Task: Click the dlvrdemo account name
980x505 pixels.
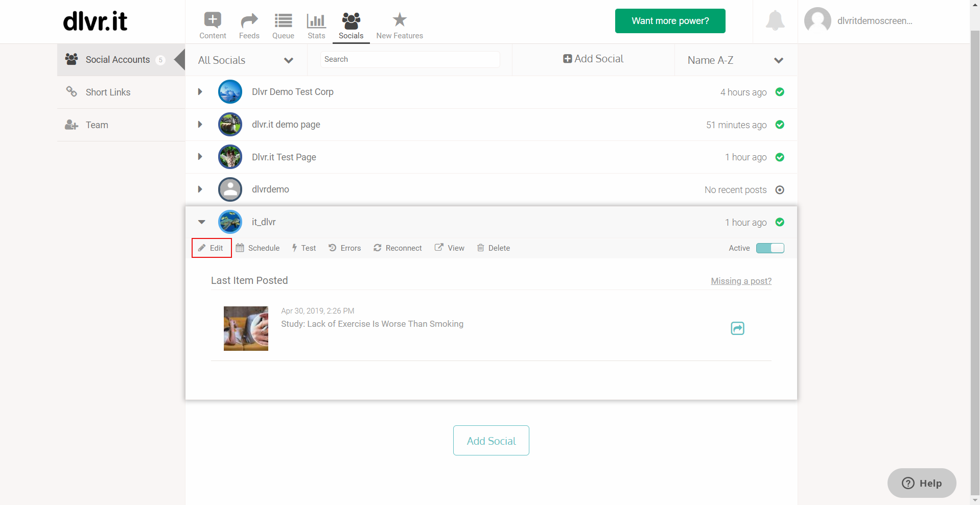Action: 270,189
